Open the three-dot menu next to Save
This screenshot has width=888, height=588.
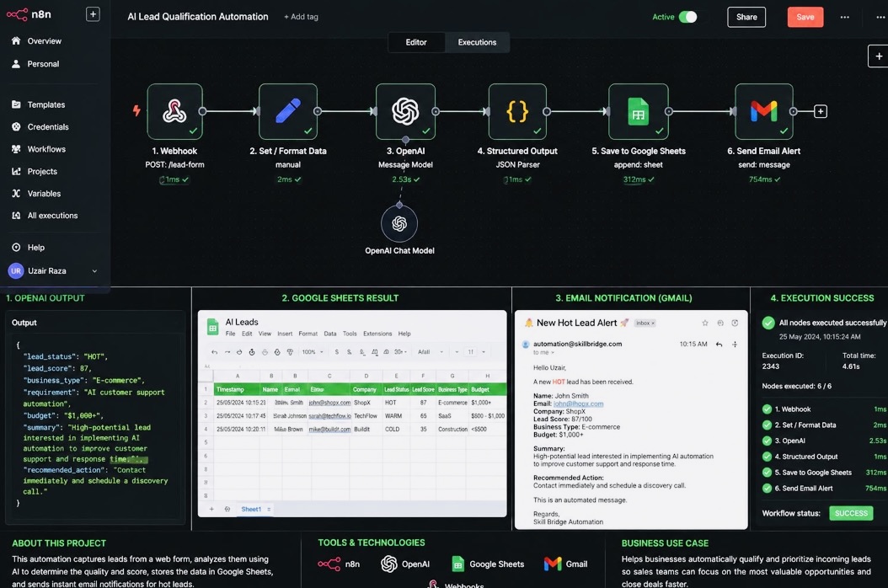(x=844, y=17)
